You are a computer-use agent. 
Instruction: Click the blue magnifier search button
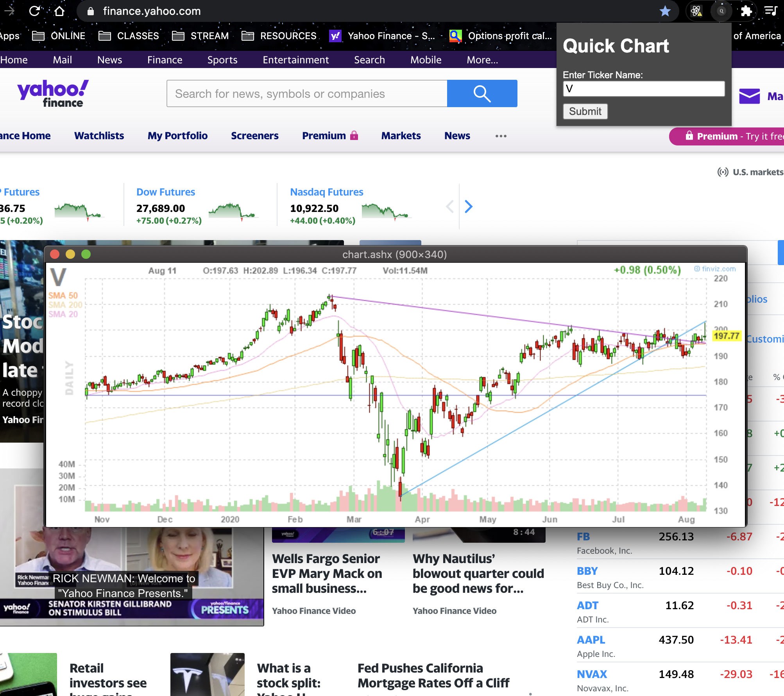[482, 93]
